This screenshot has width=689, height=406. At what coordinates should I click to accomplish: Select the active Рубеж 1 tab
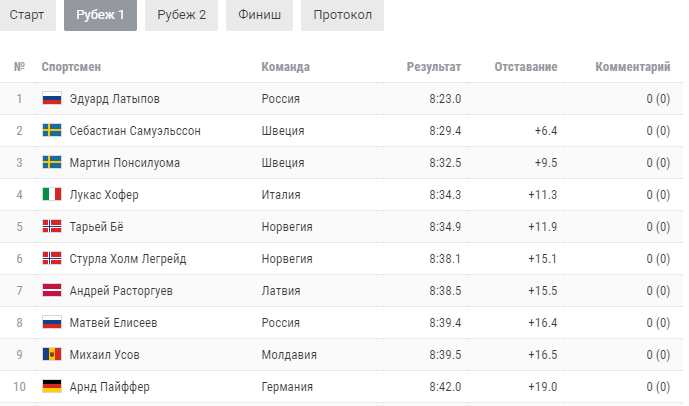coord(100,15)
